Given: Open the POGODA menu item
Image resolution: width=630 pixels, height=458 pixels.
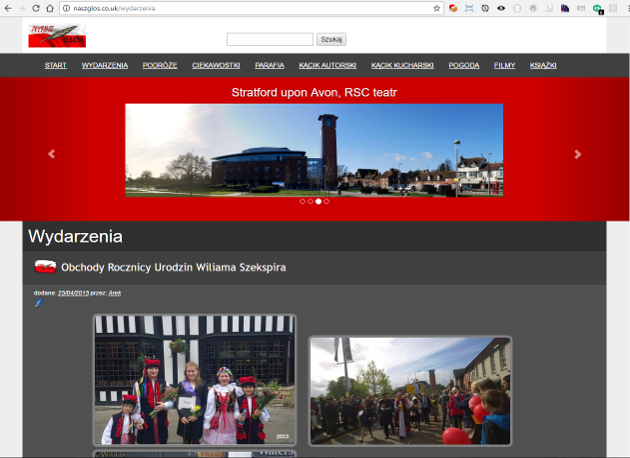Looking at the screenshot, I should coord(464,65).
